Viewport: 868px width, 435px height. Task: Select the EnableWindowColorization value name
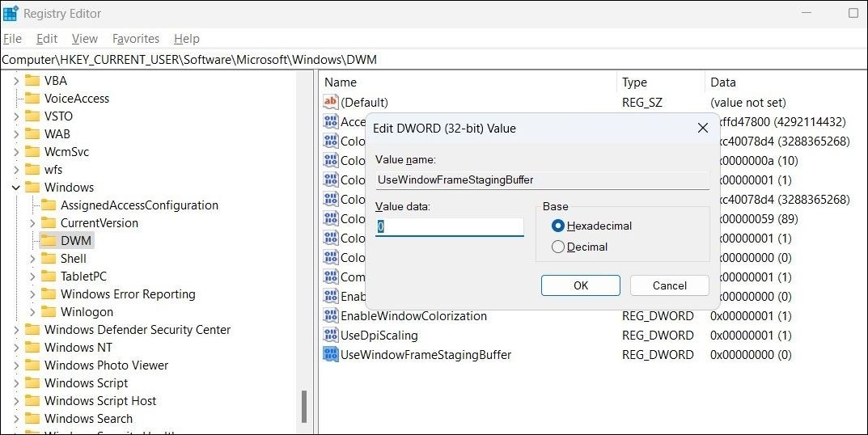413,316
